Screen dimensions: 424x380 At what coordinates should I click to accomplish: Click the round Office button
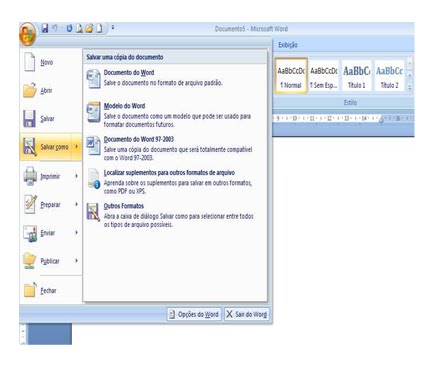[x=28, y=34]
